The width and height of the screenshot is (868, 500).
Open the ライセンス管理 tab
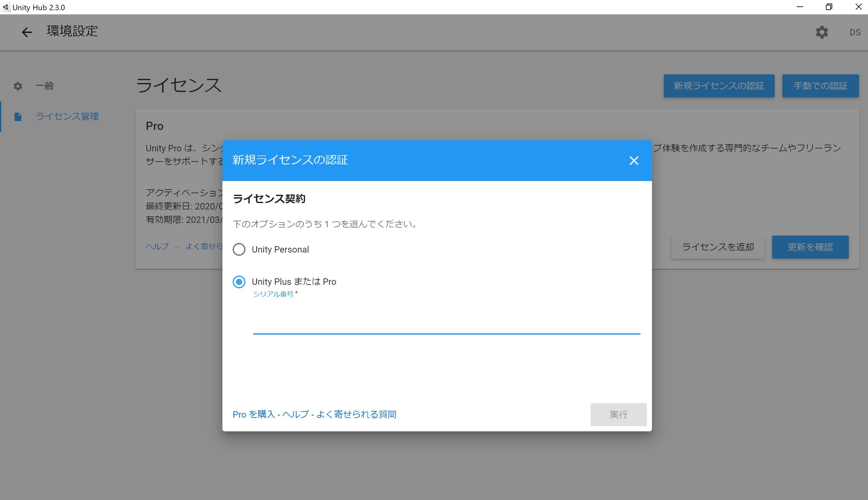coord(67,117)
